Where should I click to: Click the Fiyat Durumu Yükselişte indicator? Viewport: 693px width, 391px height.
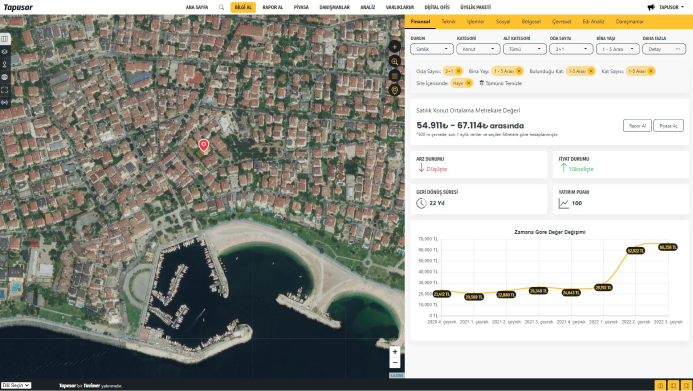(x=577, y=169)
